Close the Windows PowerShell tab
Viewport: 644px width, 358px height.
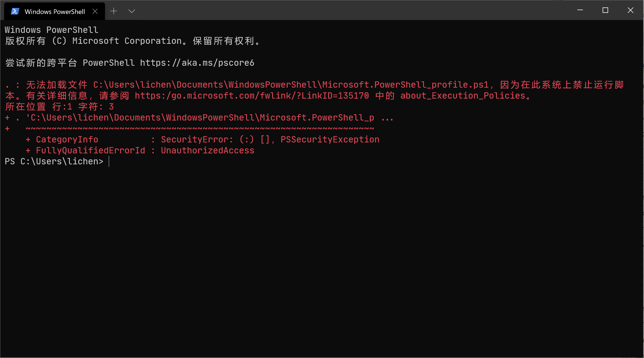pos(95,11)
